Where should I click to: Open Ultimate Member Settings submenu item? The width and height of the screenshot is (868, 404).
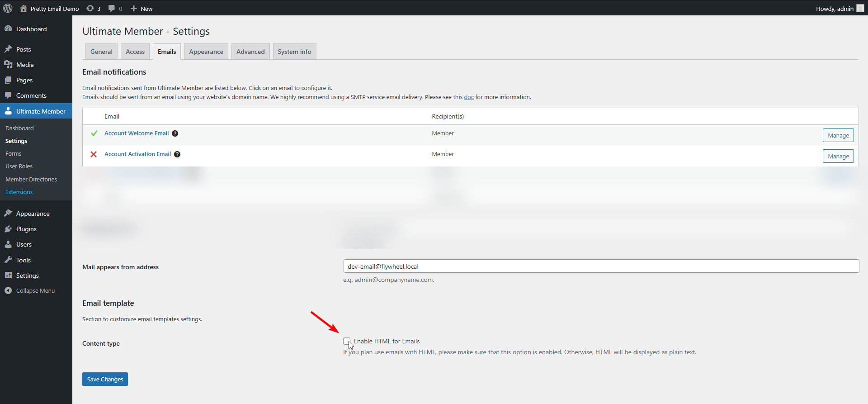coord(16,141)
